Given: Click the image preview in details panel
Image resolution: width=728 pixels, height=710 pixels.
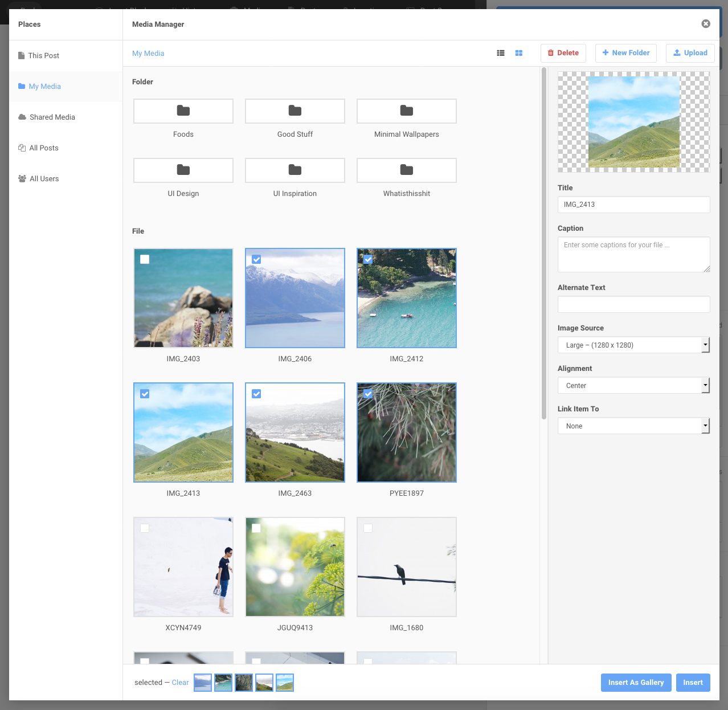Looking at the screenshot, I should 634,122.
